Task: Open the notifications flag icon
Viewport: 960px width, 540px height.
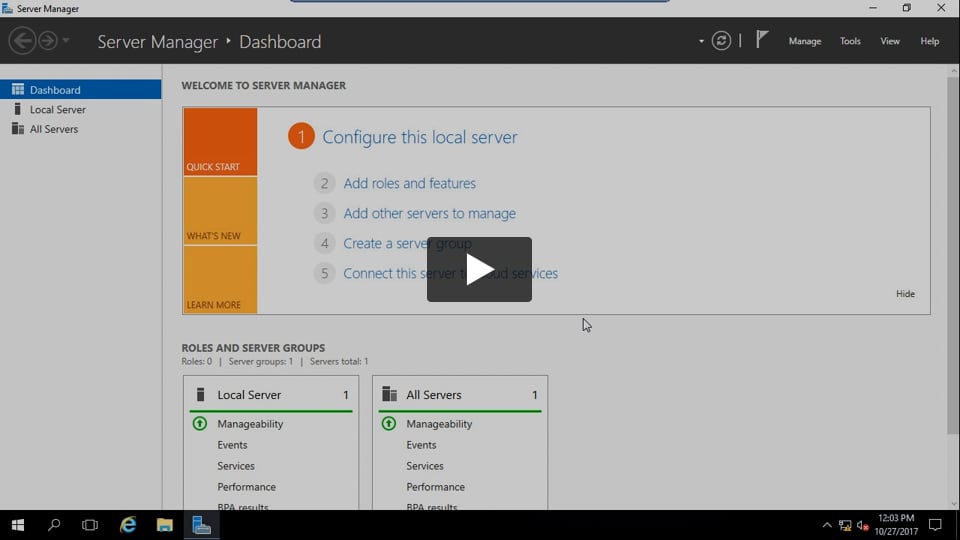Action: (x=762, y=40)
